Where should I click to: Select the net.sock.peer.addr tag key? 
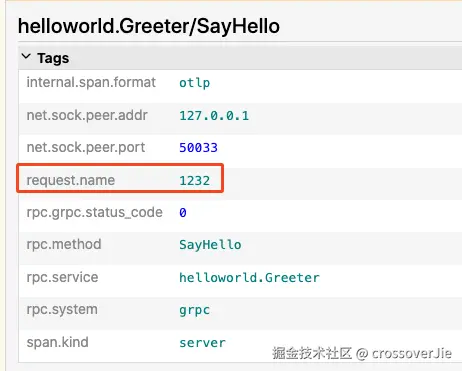(87, 115)
